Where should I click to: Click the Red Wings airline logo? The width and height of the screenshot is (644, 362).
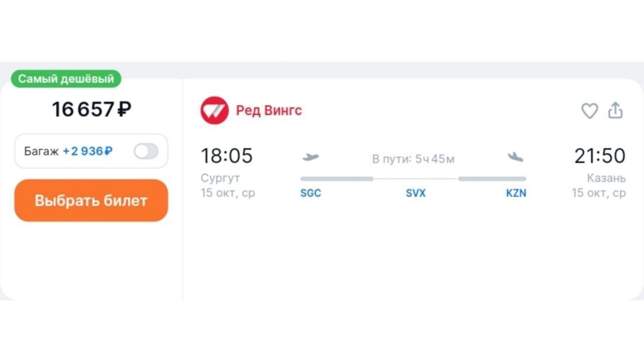[x=214, y=110]
